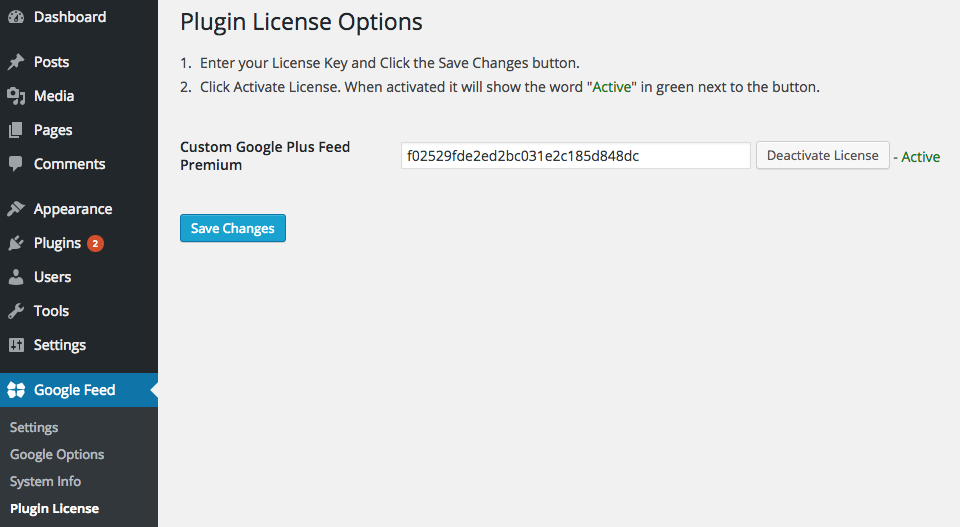Viewport: 960px width, 527px height.
Task: Focus the license key input field
Action: point(576,155)
